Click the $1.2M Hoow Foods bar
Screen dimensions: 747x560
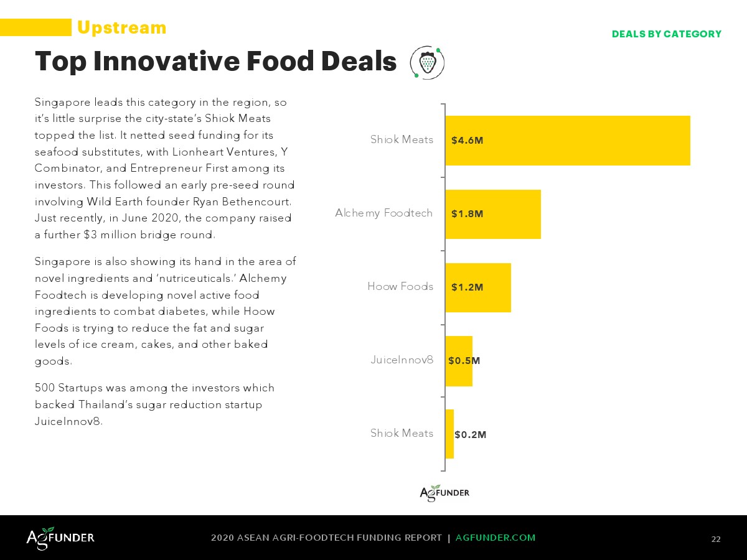[477, 287]
